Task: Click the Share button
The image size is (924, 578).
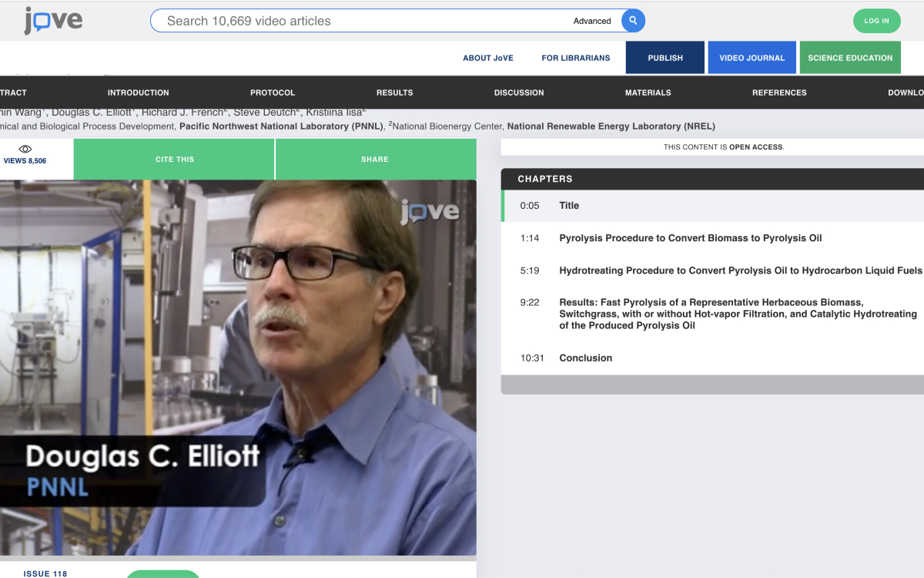Action: pyautogui.click(x=375, y=160)
